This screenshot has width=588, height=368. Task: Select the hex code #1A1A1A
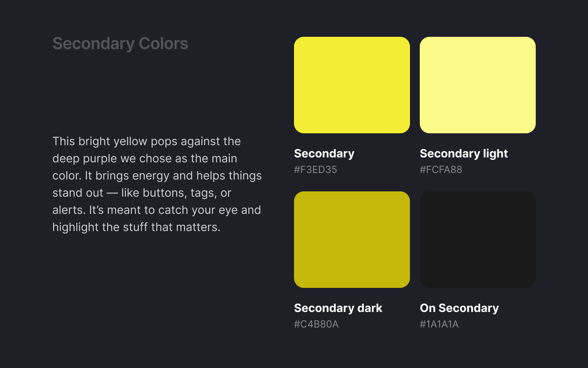point(439,324)
